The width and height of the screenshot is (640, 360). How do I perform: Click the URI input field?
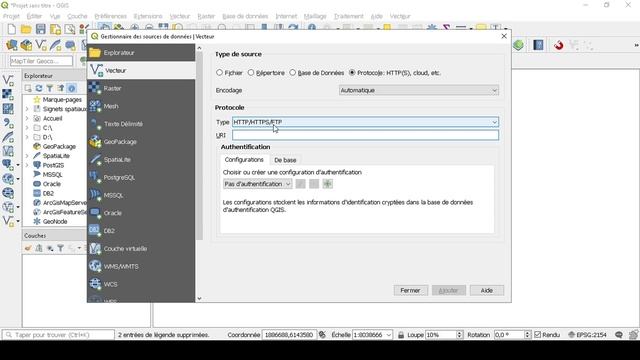click(365, 135)
